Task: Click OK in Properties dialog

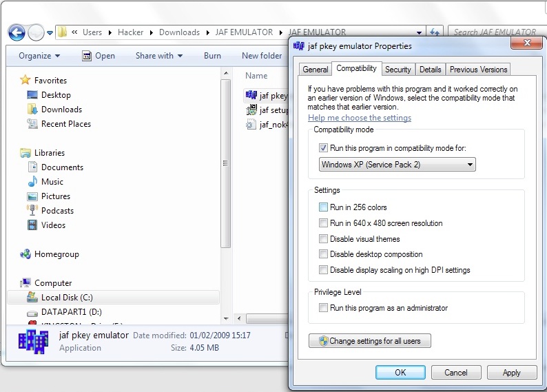Action: click(400, 373)
